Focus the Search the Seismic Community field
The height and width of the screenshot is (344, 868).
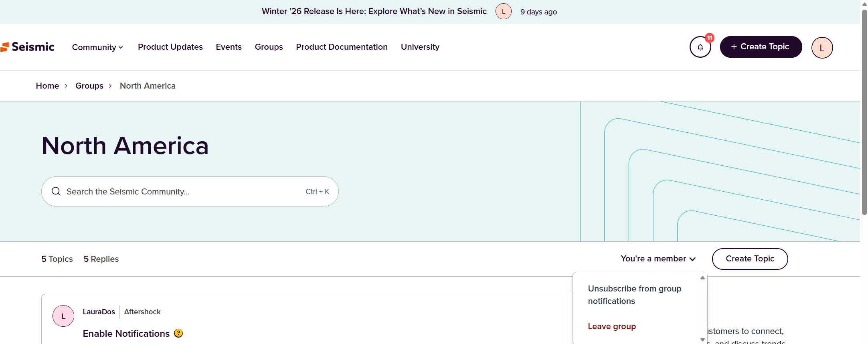[x=190, y=191]
